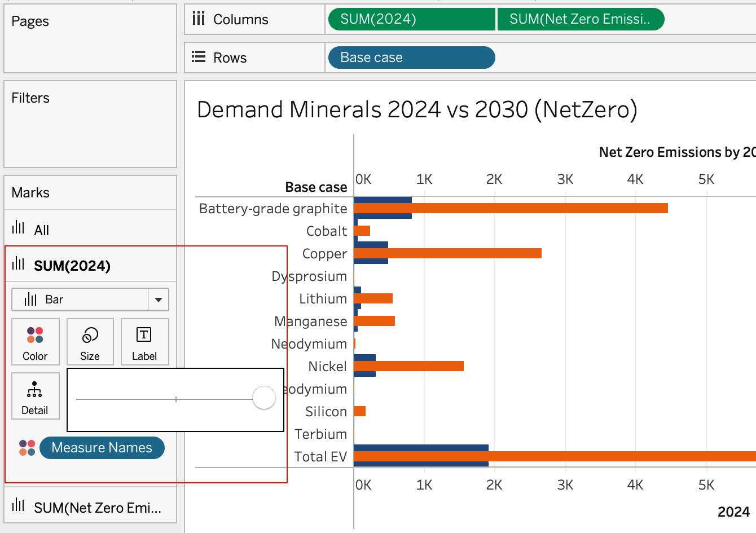
Task: Open the Size marks card
Action: pos(90,342)
